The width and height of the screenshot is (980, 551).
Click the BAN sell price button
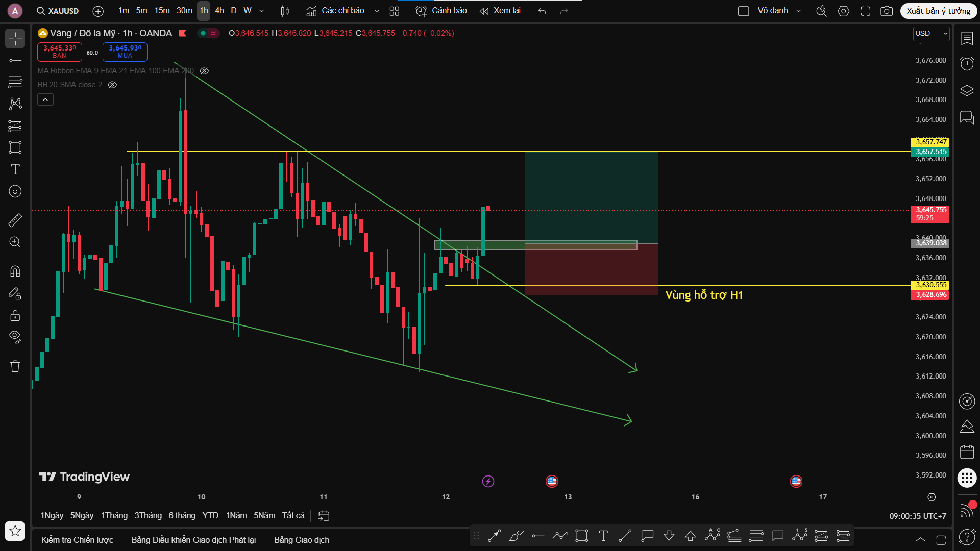[60, 52]
